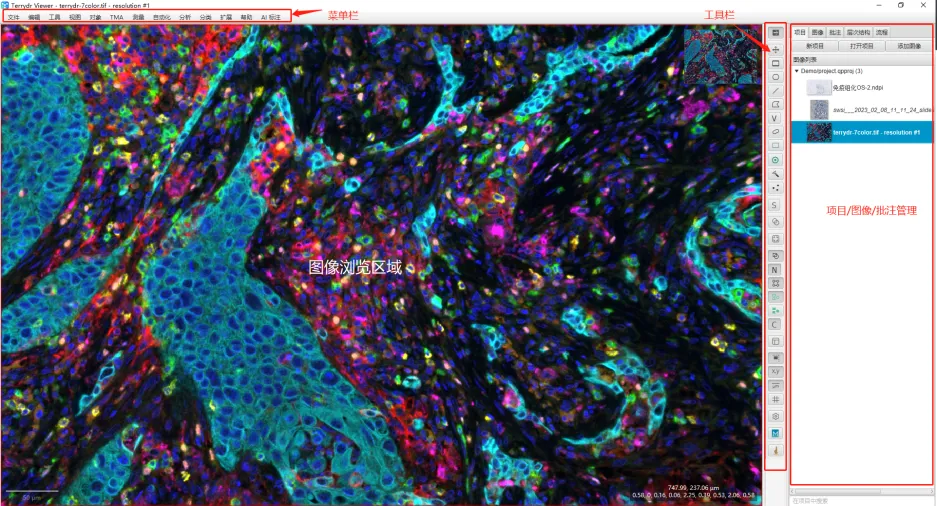Click the dark square viewer toolbar icon
Screen dimensions: 937x506
coord(776,357)
